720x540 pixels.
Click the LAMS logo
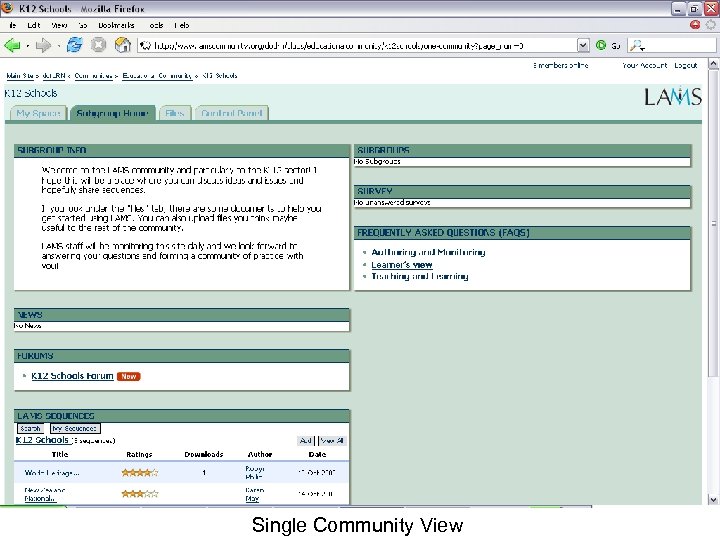[x=672, y=96]
